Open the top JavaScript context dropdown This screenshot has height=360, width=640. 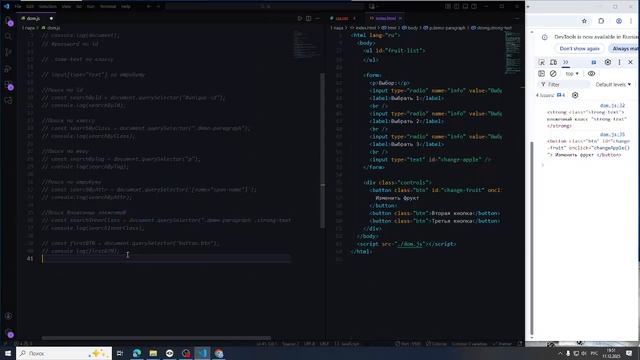click(572, 74)
